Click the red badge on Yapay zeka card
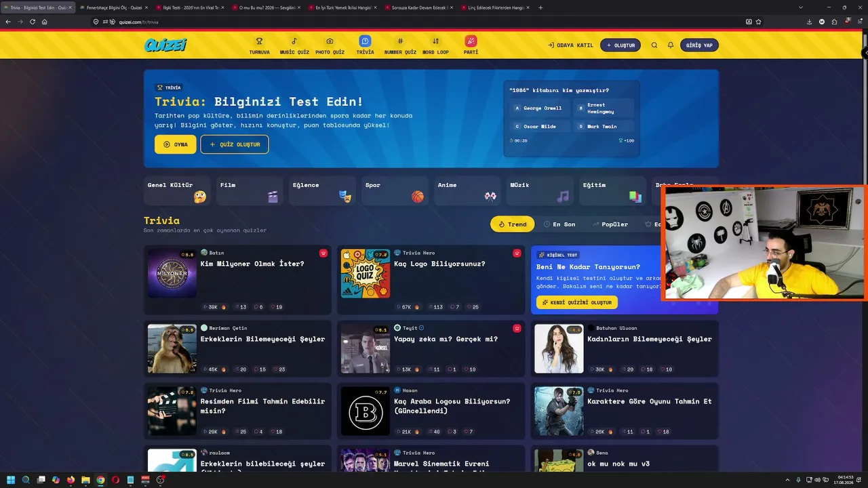Viewport: 868px width, 488px height. pyautogui.click(x=517, y=328)
